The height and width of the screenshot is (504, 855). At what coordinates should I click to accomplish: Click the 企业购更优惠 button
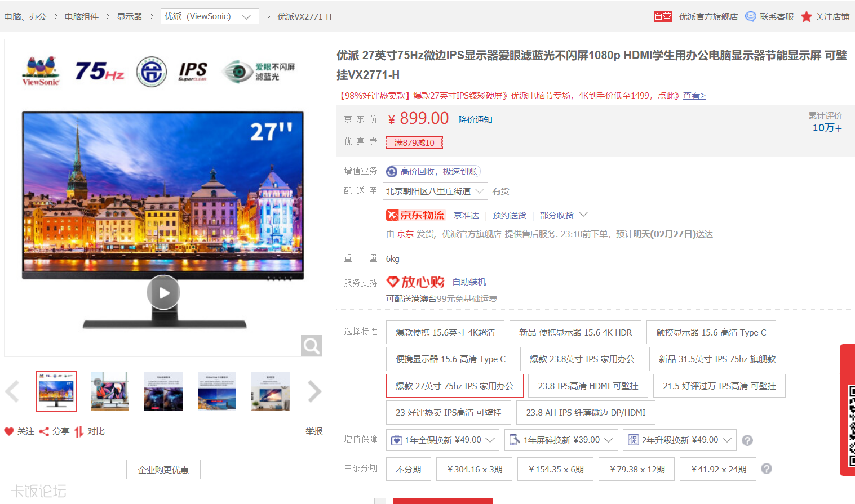(x=163, y=470)
